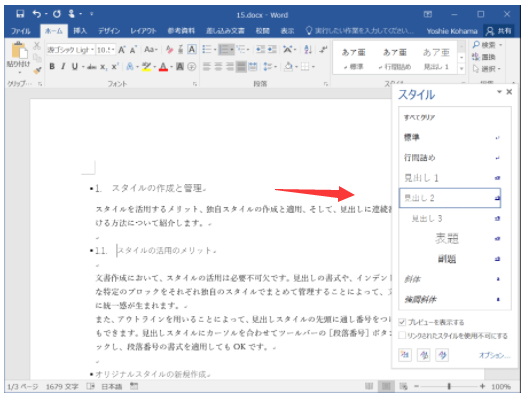Open the 参考資料 tab
Image resolution: width=526 pixels, height=398 pixels.
click(x=181, y=31)
